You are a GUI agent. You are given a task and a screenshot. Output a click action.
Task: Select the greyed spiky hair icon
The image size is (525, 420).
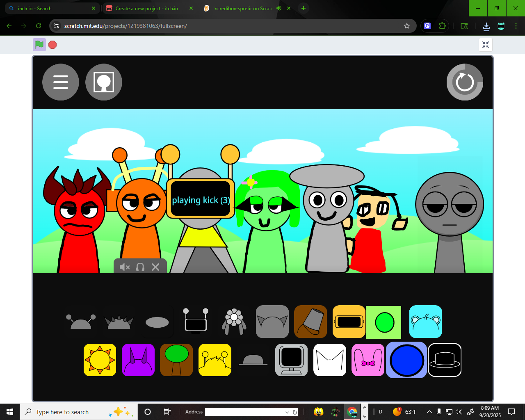[119, 322]
